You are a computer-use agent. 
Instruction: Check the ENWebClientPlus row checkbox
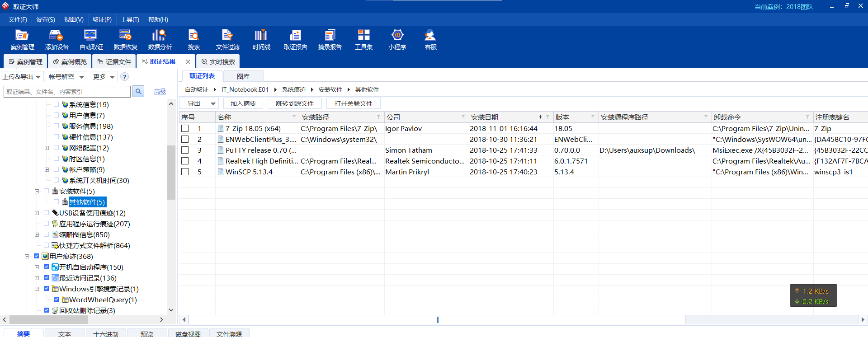185,139
